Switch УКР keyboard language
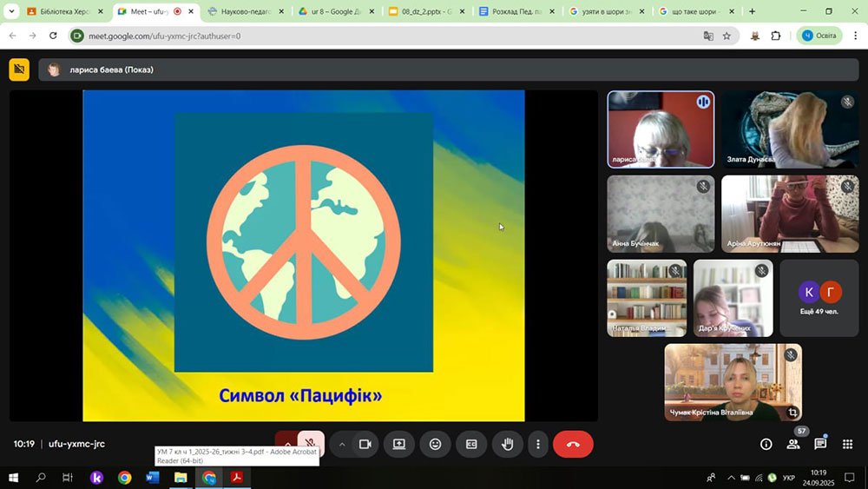Image resolution: width=868 pixels, height=489 pixels. [789, 478]
